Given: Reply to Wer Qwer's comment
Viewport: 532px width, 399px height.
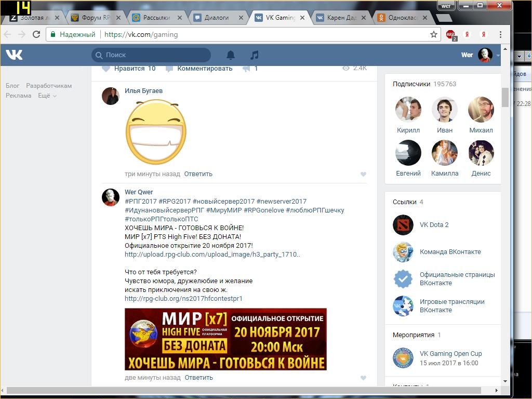Looking at the screenshot, I should tap(199, 378).
